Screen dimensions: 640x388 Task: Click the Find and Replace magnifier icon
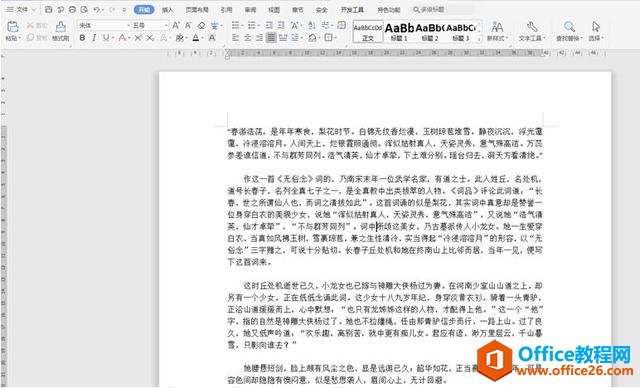point(569,27)
